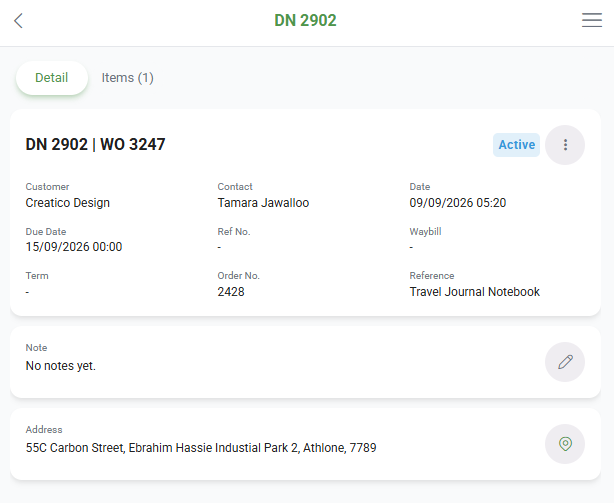Screen dimensions: 614x503
Task: Click the Contact field label
Action: (235, 187)
